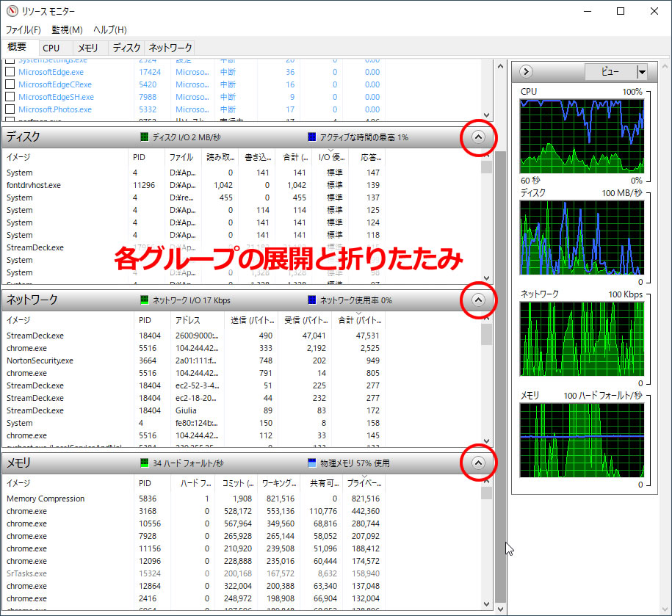672x616 pixels.
Task: Sort disk list by 書き込み column header
Action: [x=257, y=157]
